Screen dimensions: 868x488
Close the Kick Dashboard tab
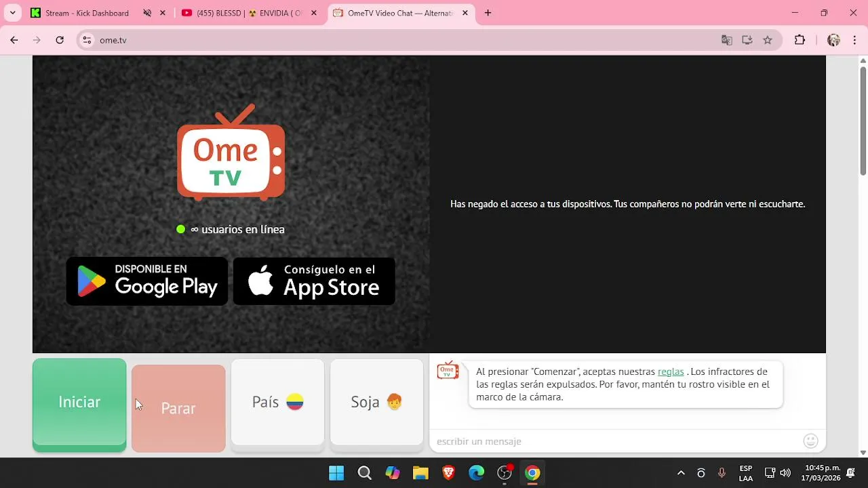tap(163, 13)
